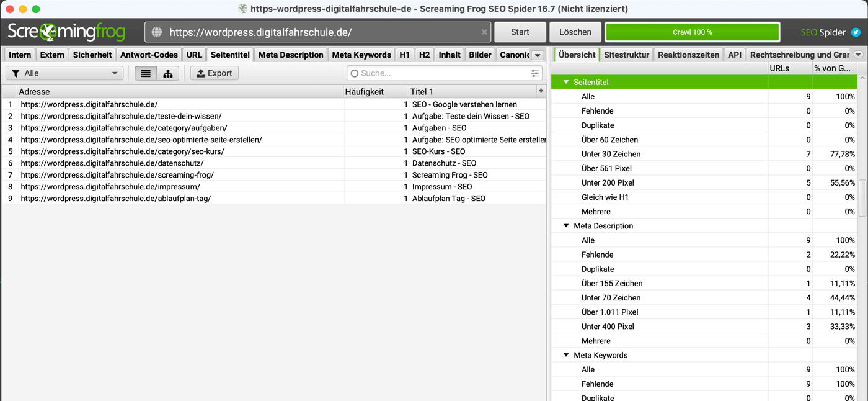Select the ablaufplan-tag URL row
The image size is (868, 401).
pos(274,199)
